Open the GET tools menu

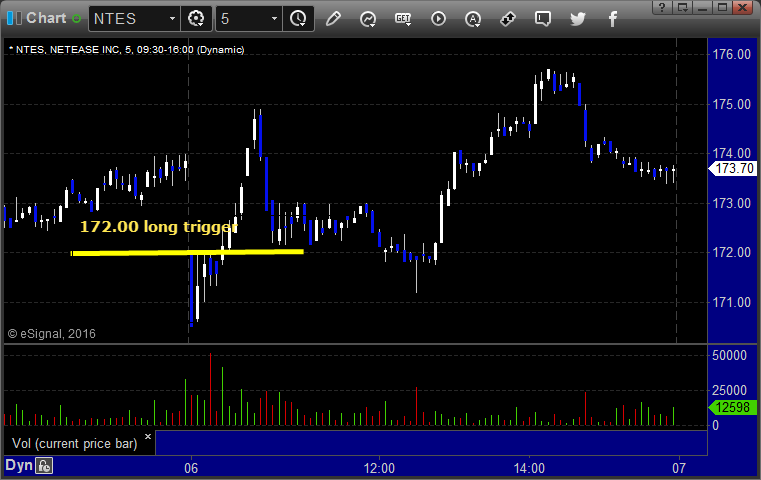tap(403, 19)
